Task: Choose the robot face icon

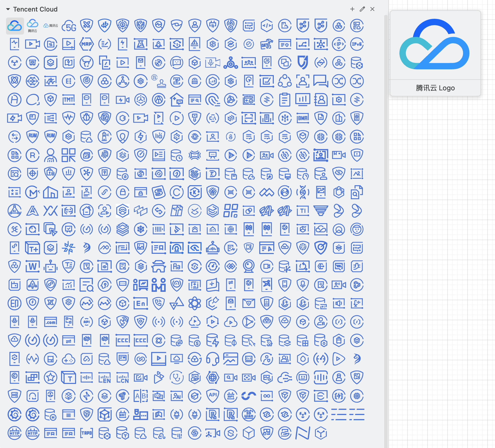Action: click(51, 266)
